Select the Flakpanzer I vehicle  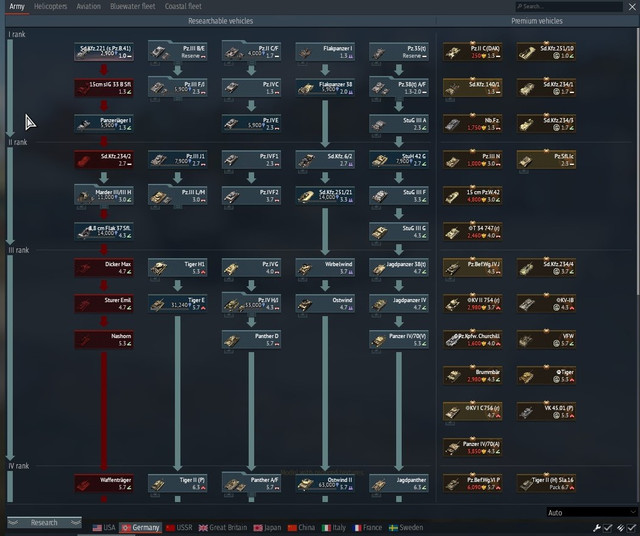coord(325,52)
